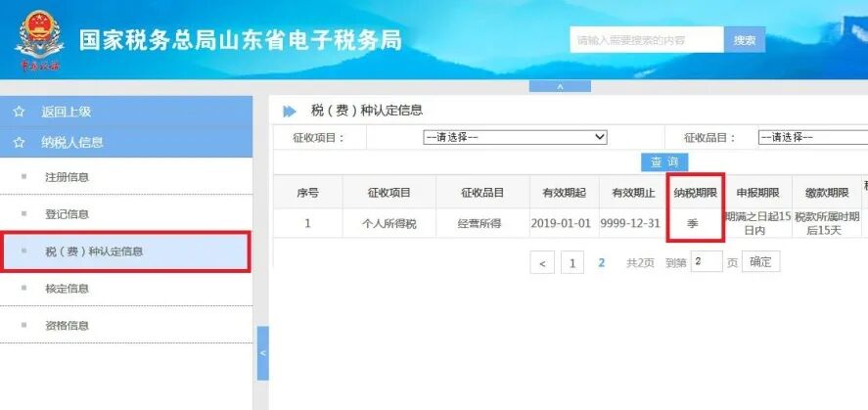Viewport: 868px width, 410px height.
Task: Click the blue double-arrow icon before 税(费)种认定信息 heading
Action: coord(290,112)
